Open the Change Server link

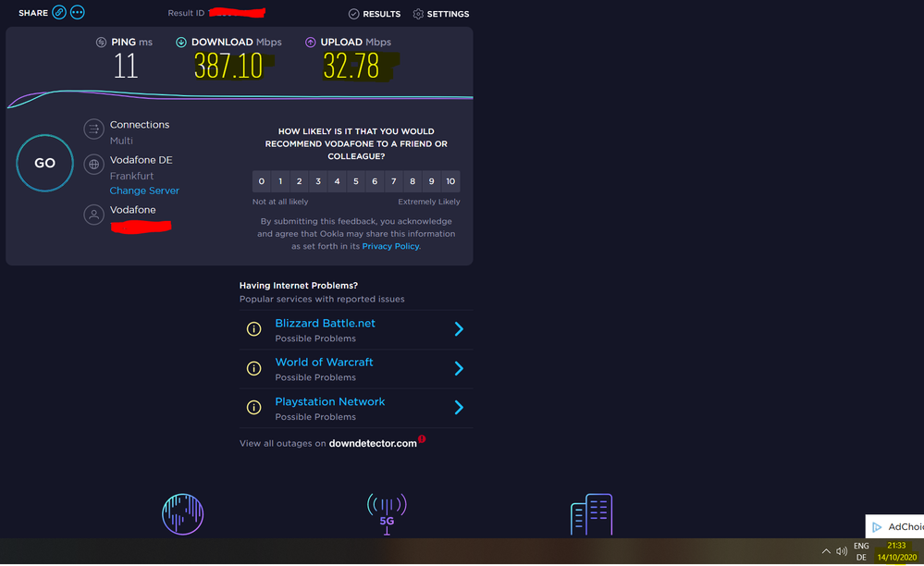[x=144, y=191]
